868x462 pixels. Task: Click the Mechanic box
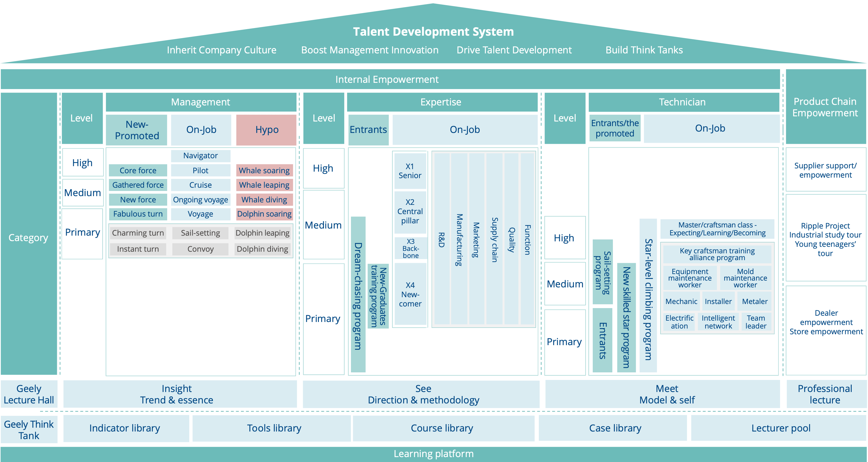pyautogui.click(x=681, y=301)
